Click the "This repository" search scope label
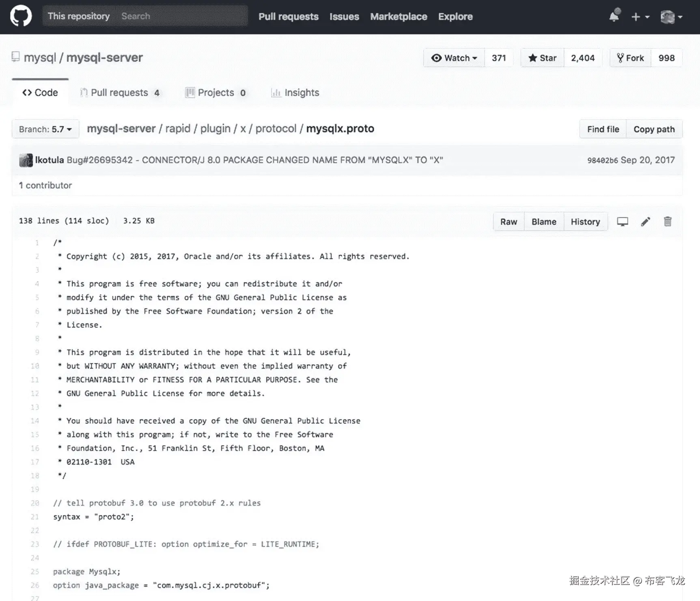 79,16
